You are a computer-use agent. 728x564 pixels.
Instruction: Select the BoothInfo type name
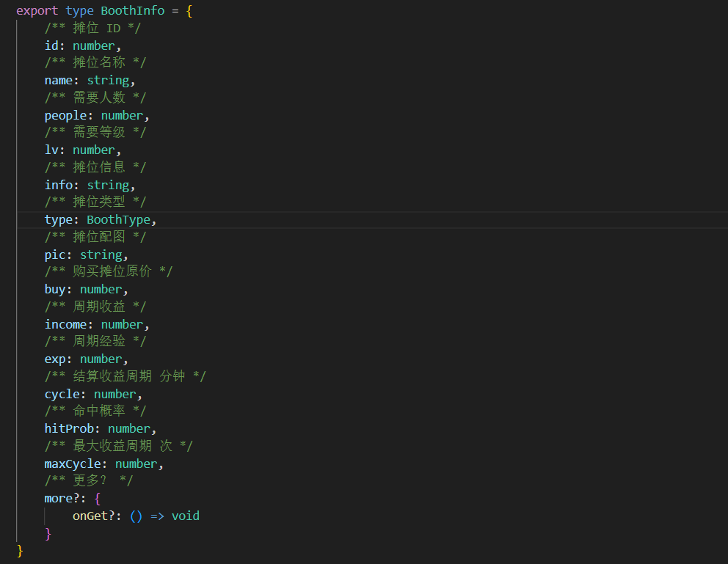(x=133, y=11)
